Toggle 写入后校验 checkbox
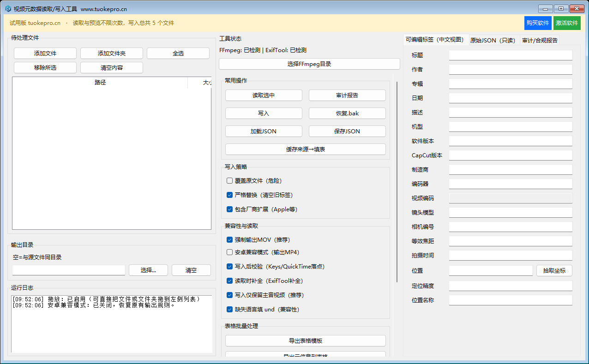 (229, 267)
